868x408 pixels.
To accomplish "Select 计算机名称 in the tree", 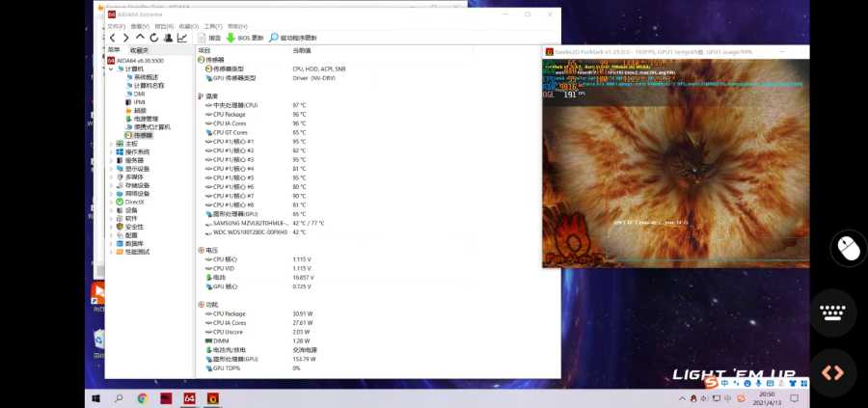I will pos(145,85).
